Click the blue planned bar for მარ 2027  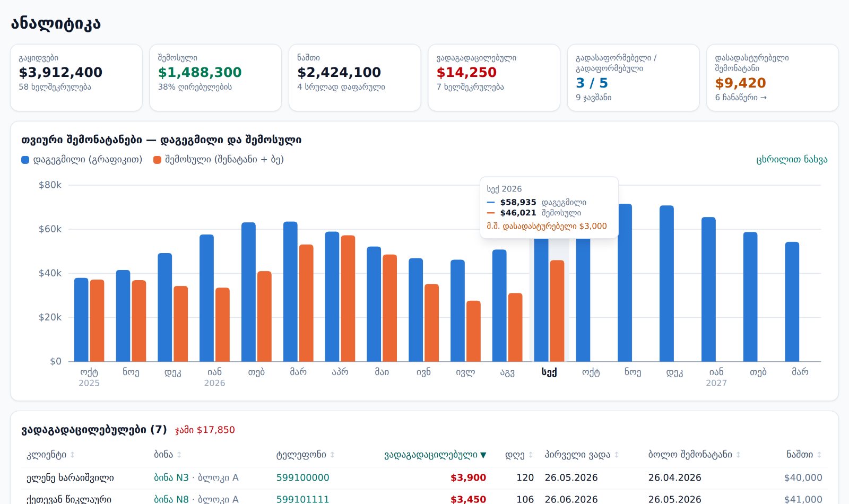792,302
